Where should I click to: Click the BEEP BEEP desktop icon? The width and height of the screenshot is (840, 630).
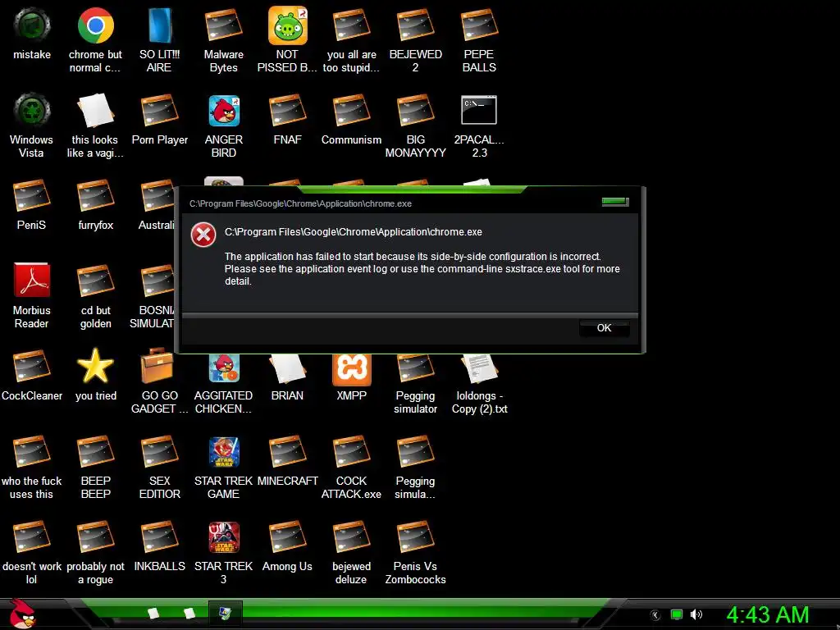coord(95,466)
